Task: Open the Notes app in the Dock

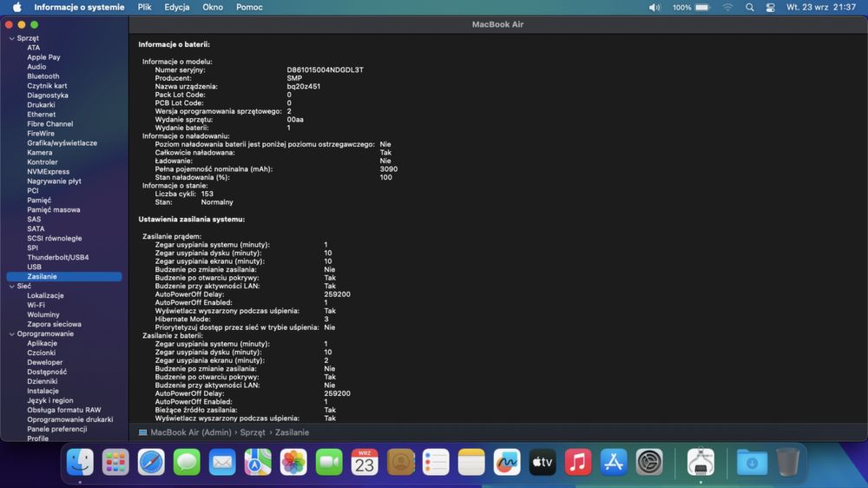Action: point(471,462)
